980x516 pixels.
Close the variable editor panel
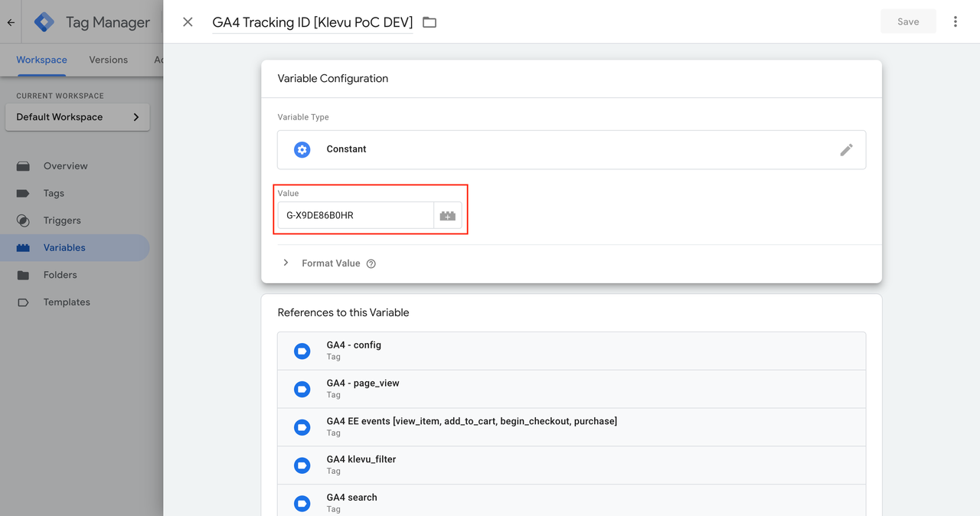188,22
